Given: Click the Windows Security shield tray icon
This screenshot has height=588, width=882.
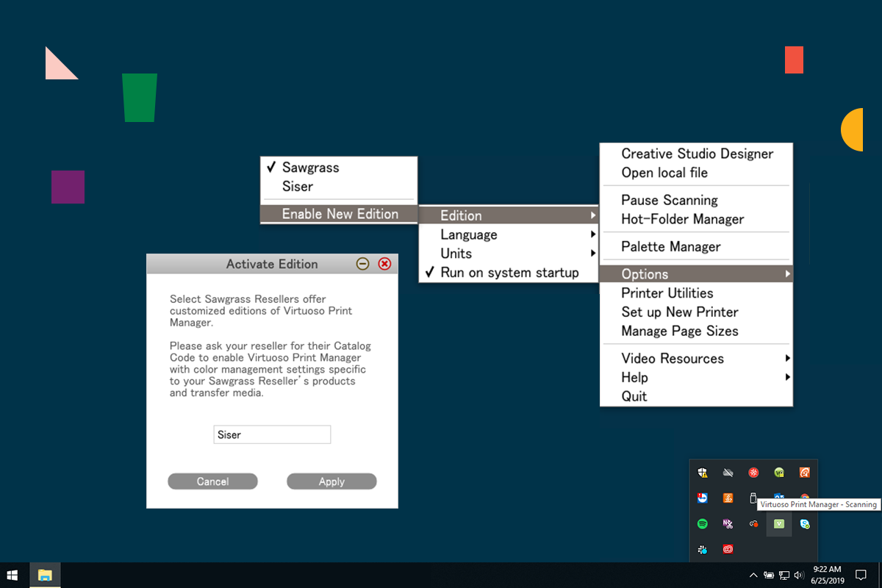Looking at the screenshot, I should coord(703,473).
